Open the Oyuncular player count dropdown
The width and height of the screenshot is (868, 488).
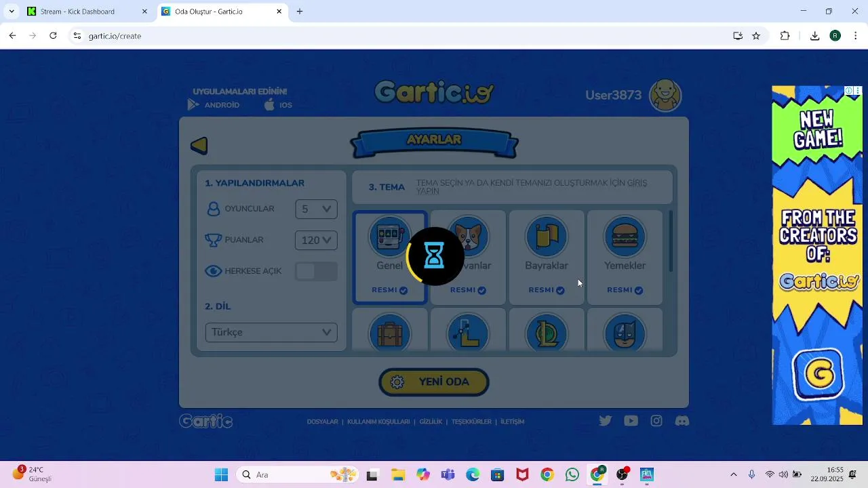pyautogui.click(x=316, y=209)
